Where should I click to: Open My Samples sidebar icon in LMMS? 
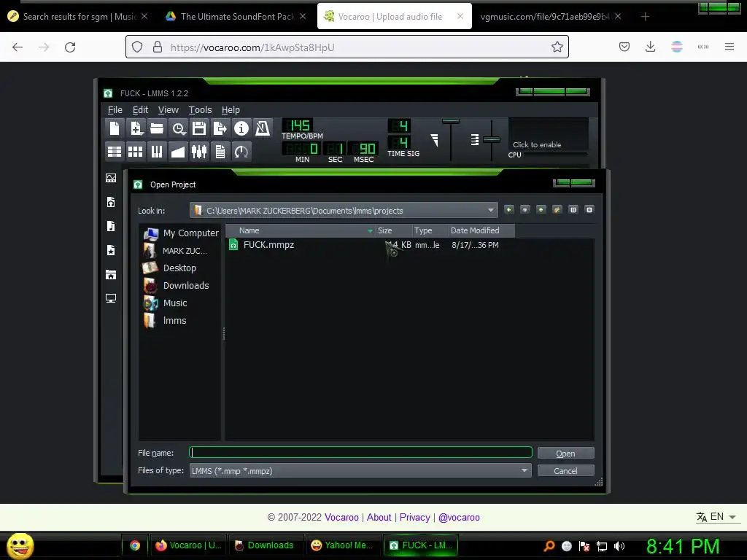111,226
